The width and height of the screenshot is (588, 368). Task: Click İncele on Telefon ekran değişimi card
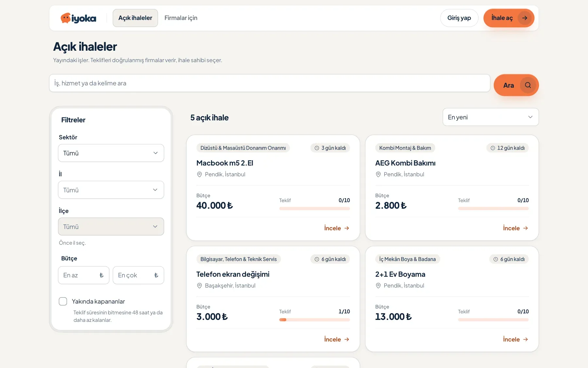(x=337, y=339)
